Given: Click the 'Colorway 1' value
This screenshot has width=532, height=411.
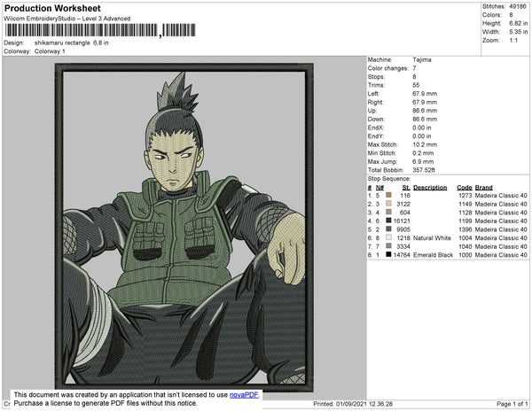Looking at the screenshot, I should pos(50,51).
